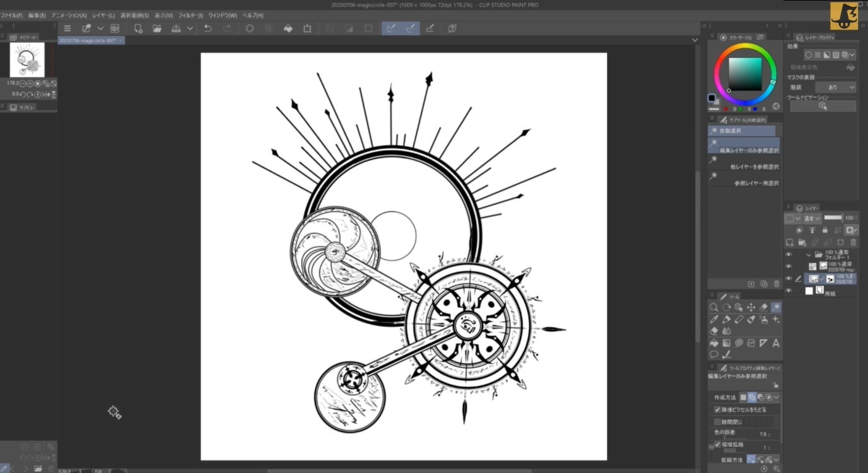Select the auto select sub tool

(742, 131)
